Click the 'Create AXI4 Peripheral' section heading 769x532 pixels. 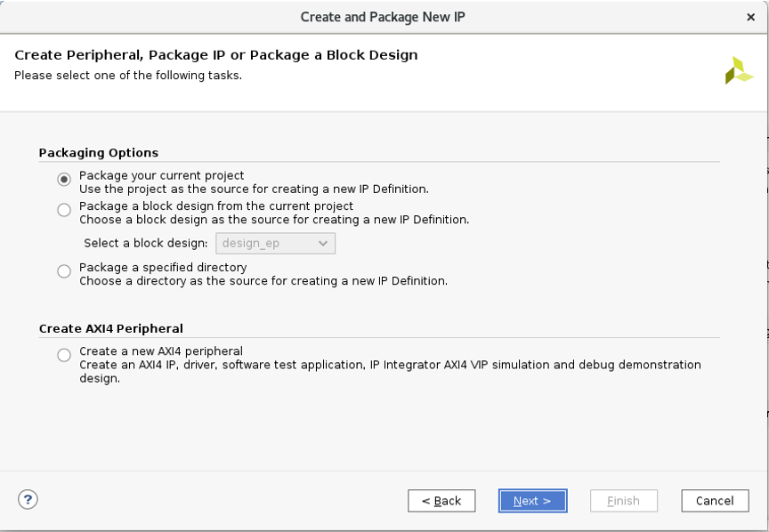pos(111,328)
